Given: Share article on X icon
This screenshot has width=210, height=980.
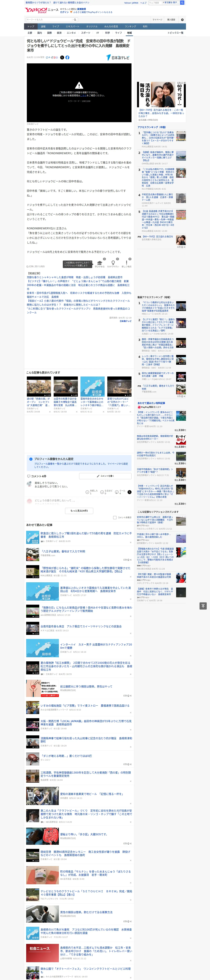Looking at the screenshot, I should coord(62,57).
